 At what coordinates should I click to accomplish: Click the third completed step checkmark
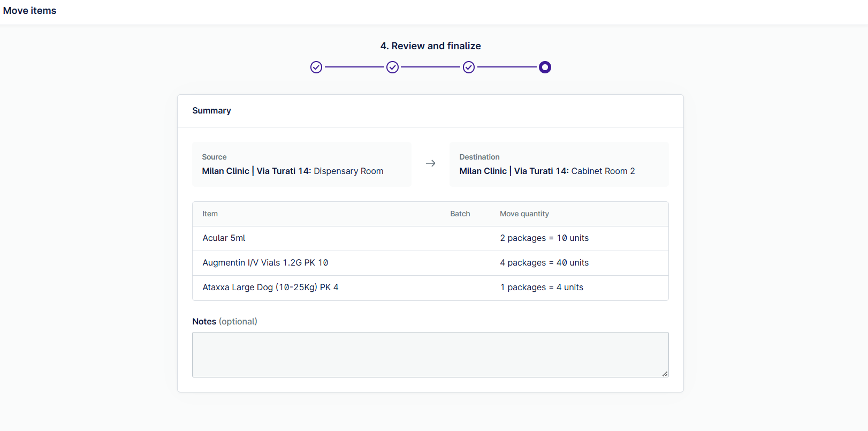tap(469, 67)
